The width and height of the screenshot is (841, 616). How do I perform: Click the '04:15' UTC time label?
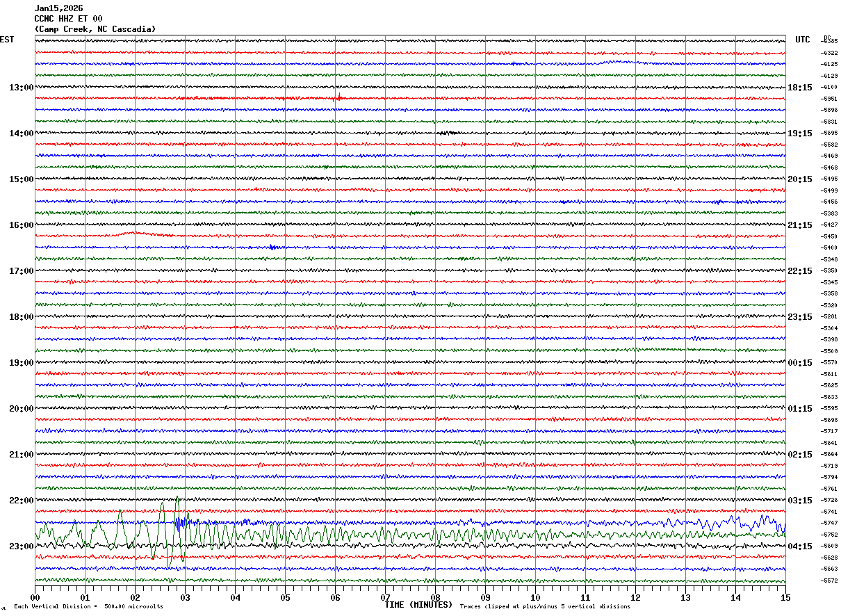(800, 546)
